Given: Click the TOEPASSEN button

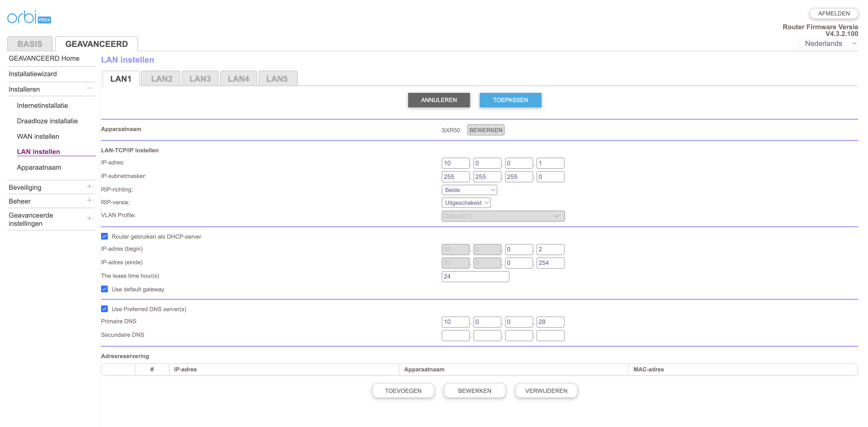Looking at the screenshot, I should (510, 100).
